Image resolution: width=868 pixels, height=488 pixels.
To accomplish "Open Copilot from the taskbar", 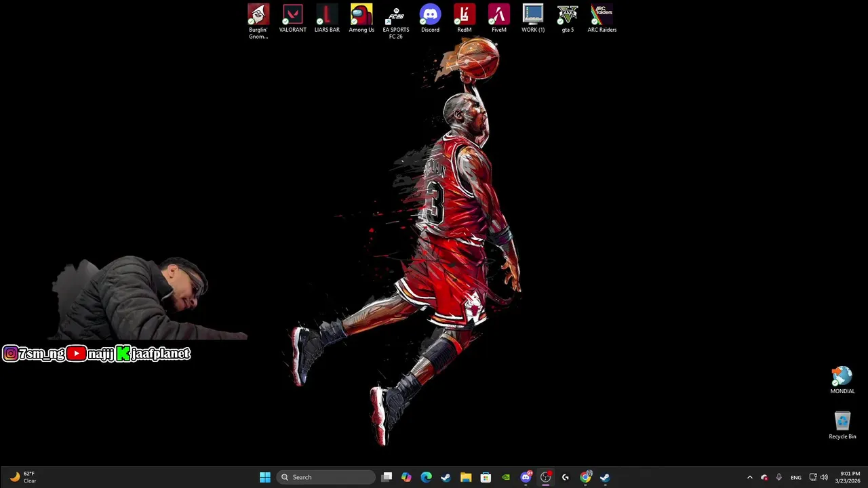I will pyautogui.click(x=406, y=477).
